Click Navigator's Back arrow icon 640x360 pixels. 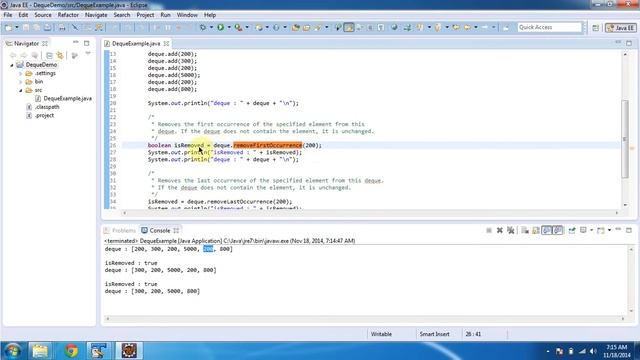(13, 55)
